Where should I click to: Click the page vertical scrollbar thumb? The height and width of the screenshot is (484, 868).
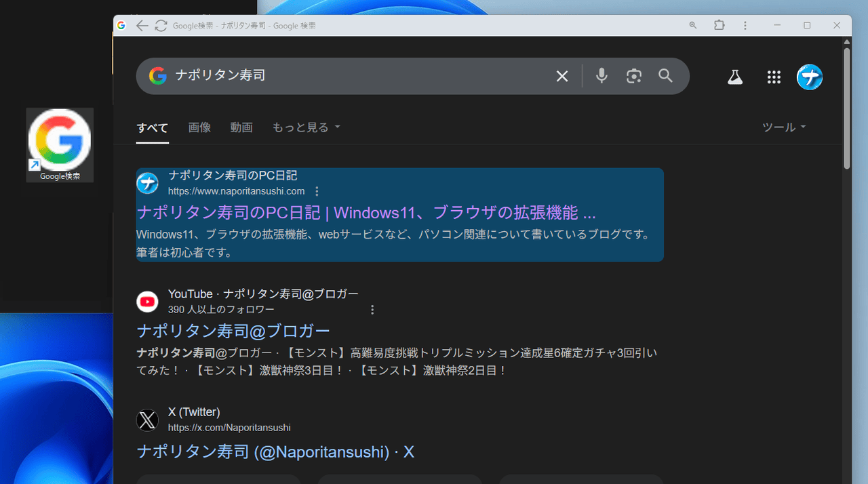847,108
